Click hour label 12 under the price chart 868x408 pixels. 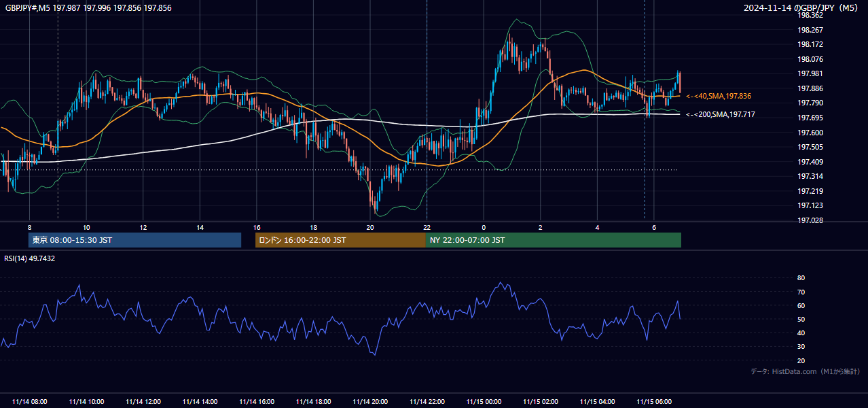[143, 227]
